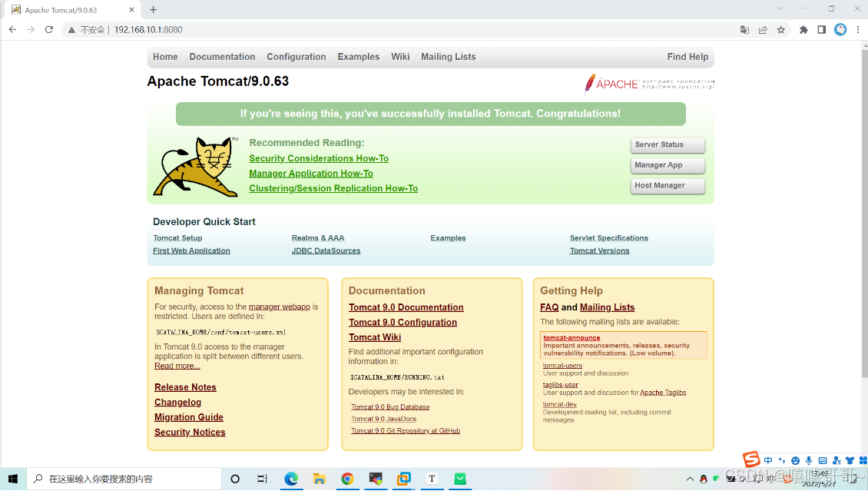Open Manager Application How-To link
Screen dimensions: 868x491
[x=311, y=173]
